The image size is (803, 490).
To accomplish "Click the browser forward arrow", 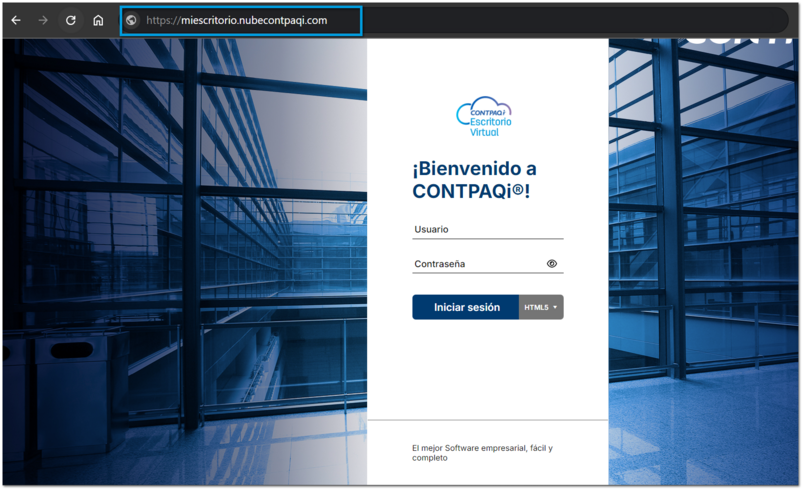I will [44, 20].
